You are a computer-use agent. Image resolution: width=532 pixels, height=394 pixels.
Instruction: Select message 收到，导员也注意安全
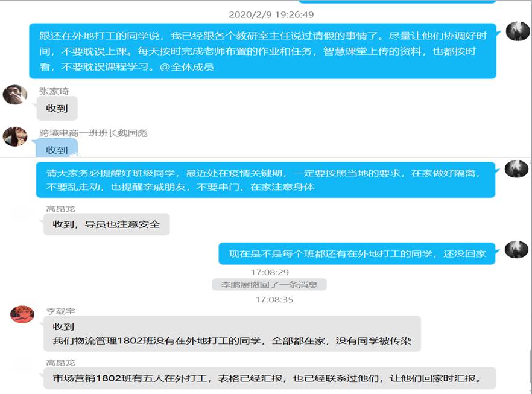(x=107, y=224)
